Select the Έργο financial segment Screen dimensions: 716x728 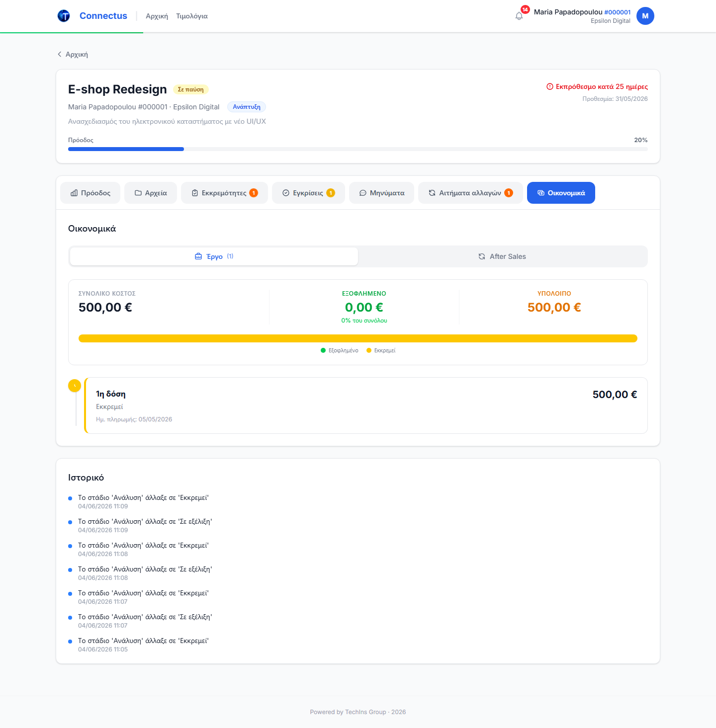(214, 256)
